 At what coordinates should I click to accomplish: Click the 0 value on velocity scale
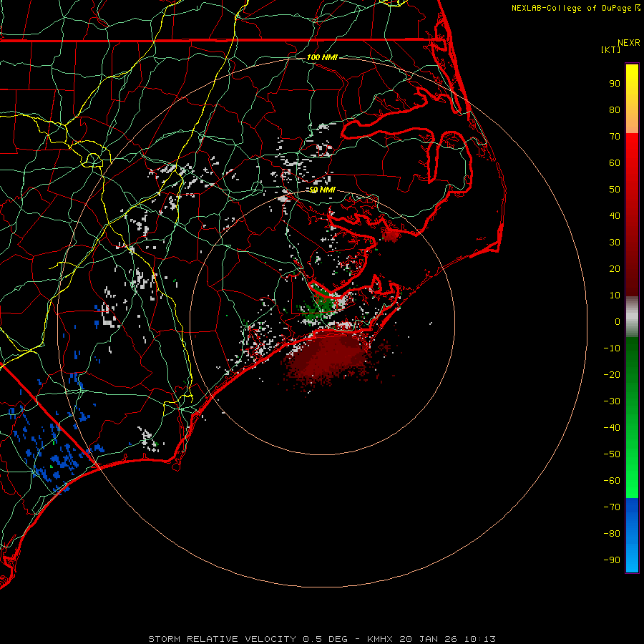(618, 322)
